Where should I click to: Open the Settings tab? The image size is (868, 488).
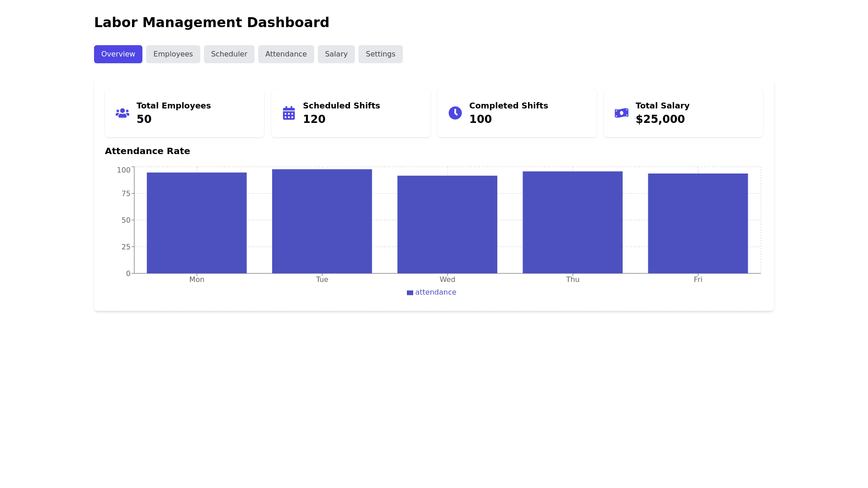pyautogui.click(x=380, y=54)
